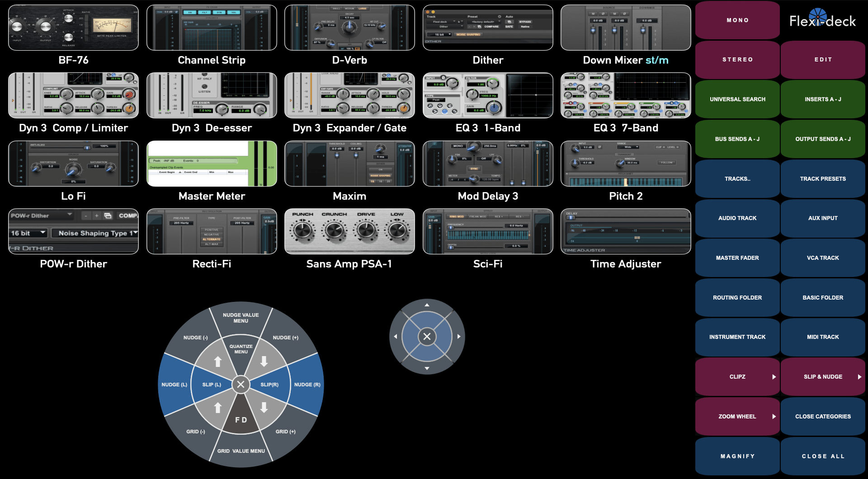Click the up arrow beneath NUDGE (-) in wheel
The image size is (868, 479).
point(218,362)
